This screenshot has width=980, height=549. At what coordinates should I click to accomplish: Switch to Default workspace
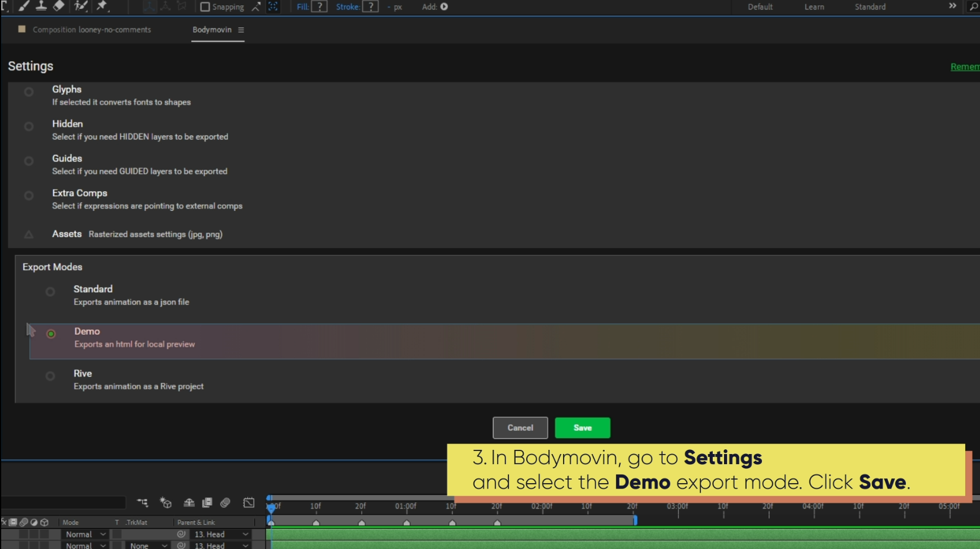click(760, 7)
